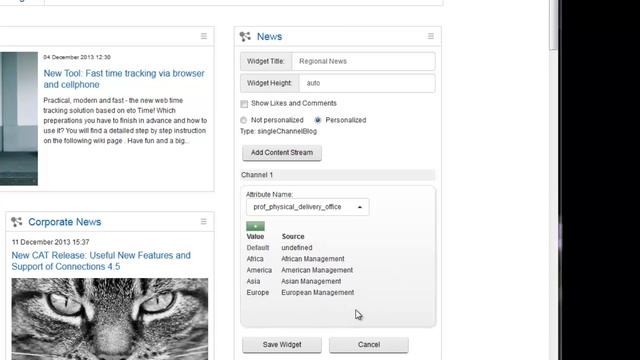Click the time tracking article image

pos(19,118)
